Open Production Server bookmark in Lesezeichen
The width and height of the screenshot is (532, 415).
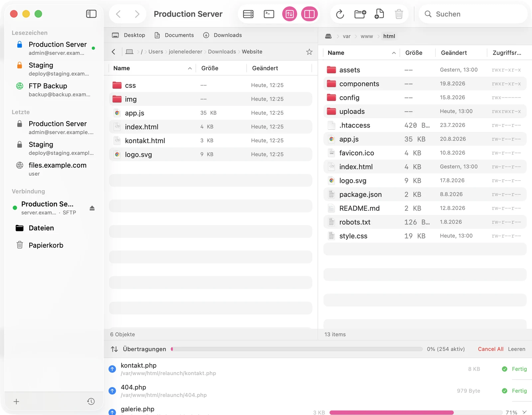pyautogui.click(x=54, y=48)
